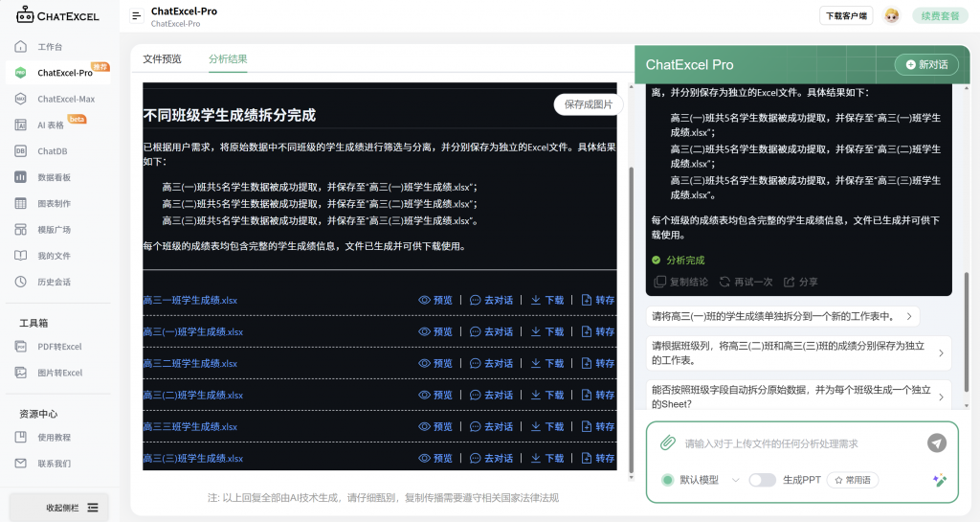Screen dimensions: 980x522
Task: Select ChatExcel-Pro in the sidebar
Action: pyautogui.click(x=57, y=73)
